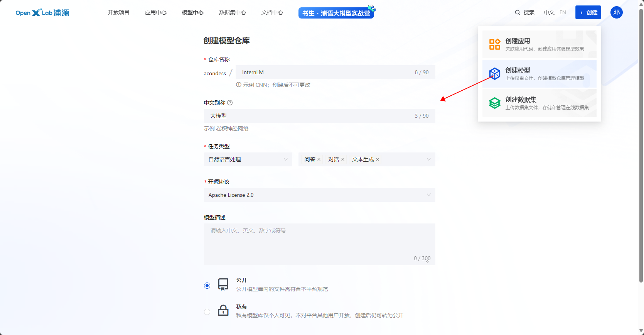The width and height of the screenshot is (644, 335).
Task: Open 文档中心 in the top navigation
Action: click(x=272, y=12)
